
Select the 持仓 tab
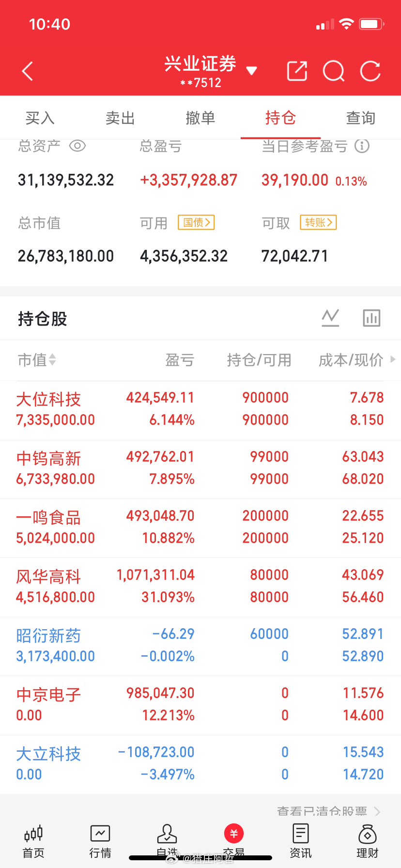280,118
